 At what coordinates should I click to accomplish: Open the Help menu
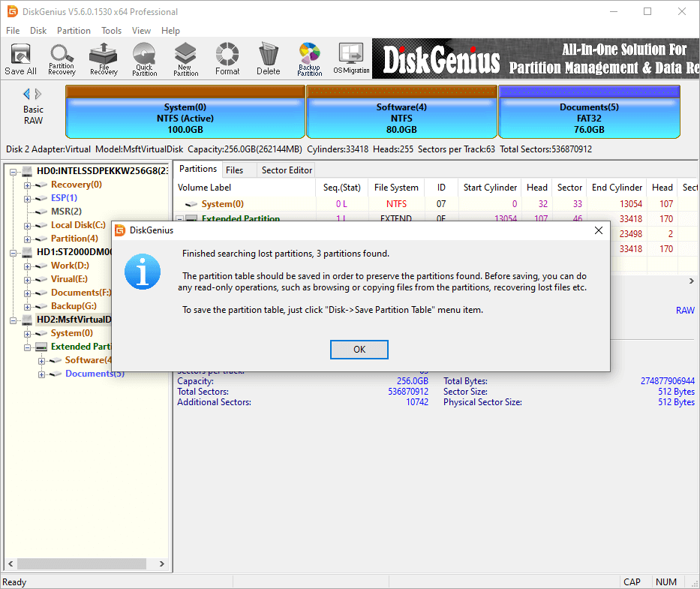[x=170, y=30]
